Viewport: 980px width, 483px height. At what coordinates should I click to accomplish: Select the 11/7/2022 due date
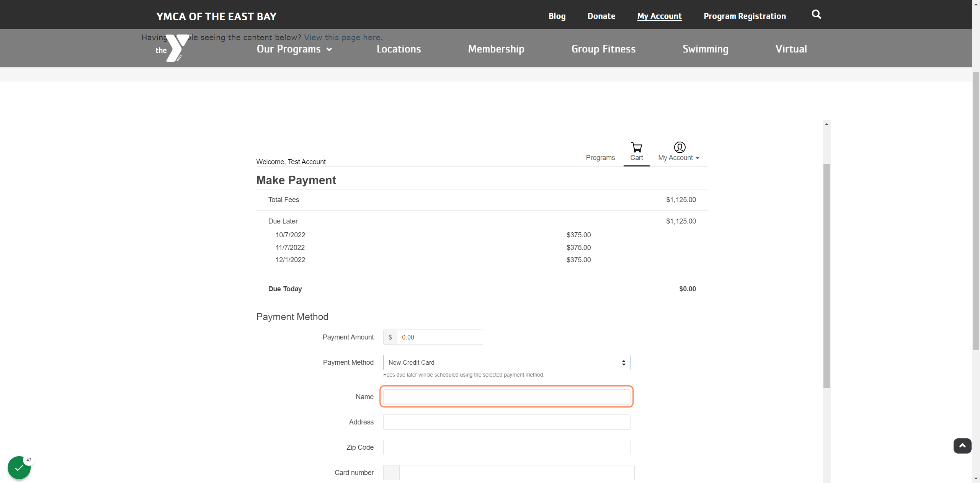tap(290, 248)
